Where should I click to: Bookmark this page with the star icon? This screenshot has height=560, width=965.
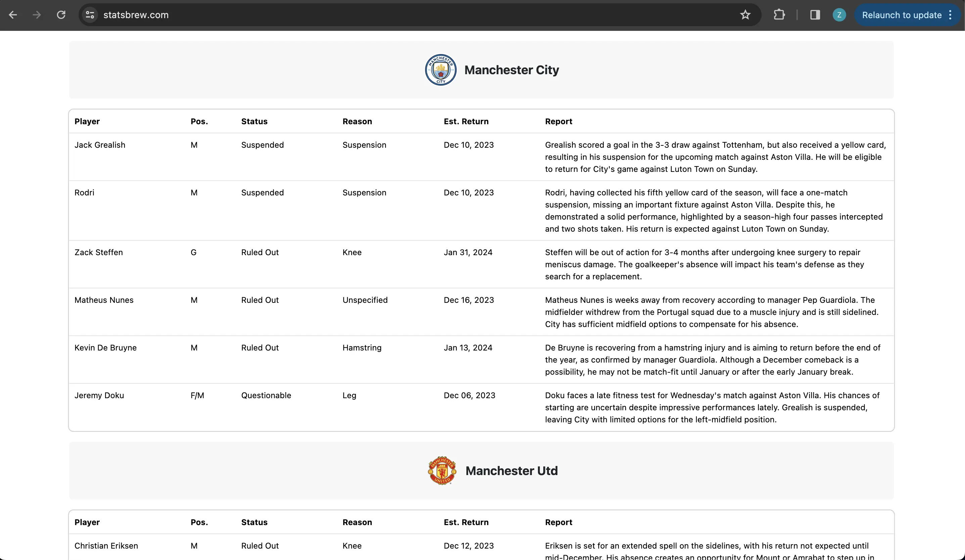(745, 15)
